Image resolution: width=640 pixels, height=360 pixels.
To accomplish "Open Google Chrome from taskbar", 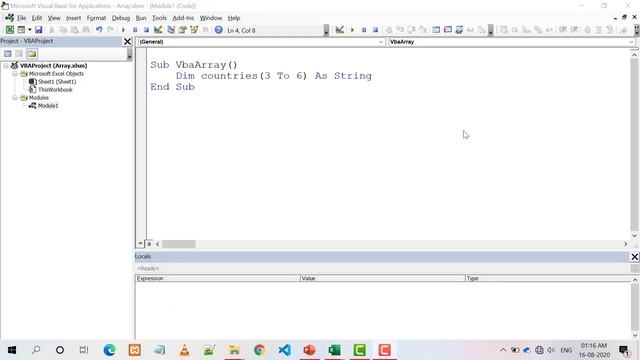I will 259,350.
